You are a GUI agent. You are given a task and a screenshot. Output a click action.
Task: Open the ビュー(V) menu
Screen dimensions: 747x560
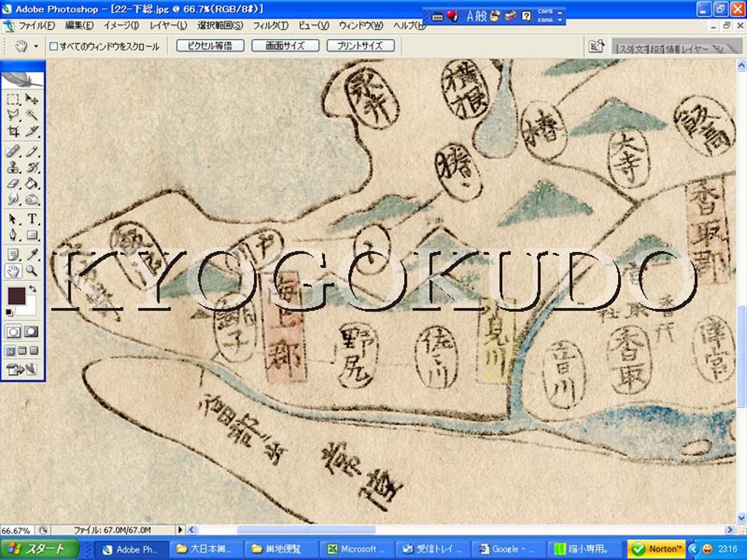[314, 26]
